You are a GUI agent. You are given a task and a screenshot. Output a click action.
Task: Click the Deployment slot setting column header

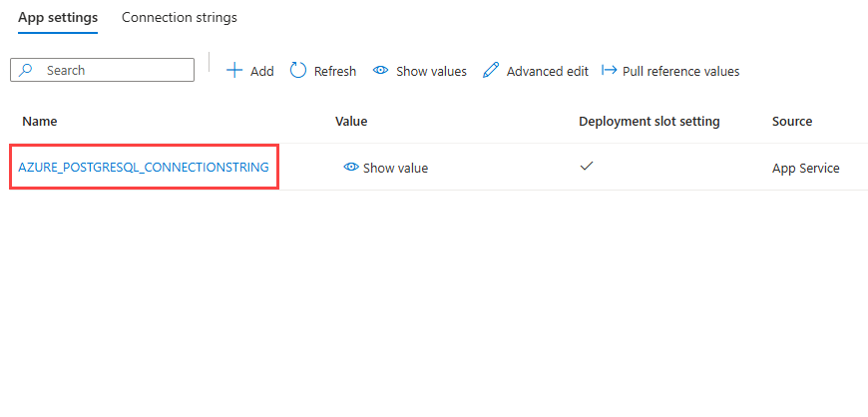649,122
